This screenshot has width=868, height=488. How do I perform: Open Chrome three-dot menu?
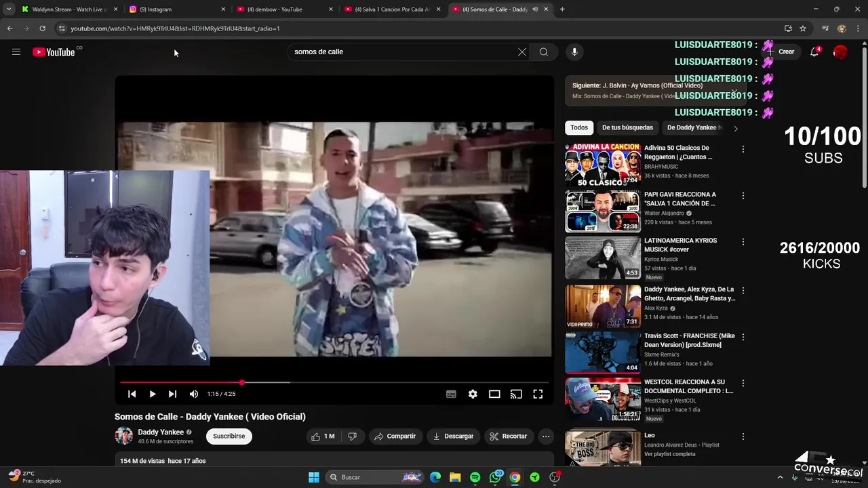point(859,28)
